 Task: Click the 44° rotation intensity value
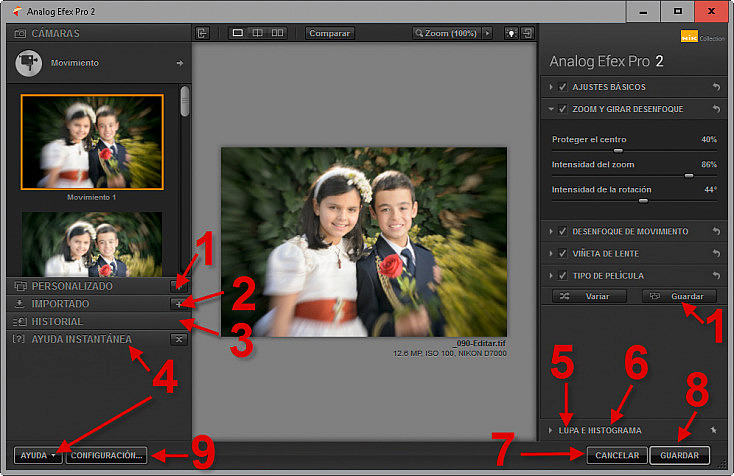coord(710,190)
